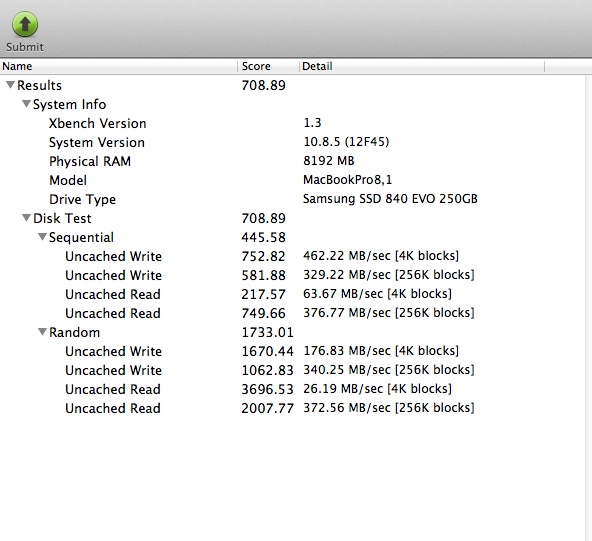592x541 pixels.
Task: Click the Results score 708.89
Action: [x=264, y=85]
